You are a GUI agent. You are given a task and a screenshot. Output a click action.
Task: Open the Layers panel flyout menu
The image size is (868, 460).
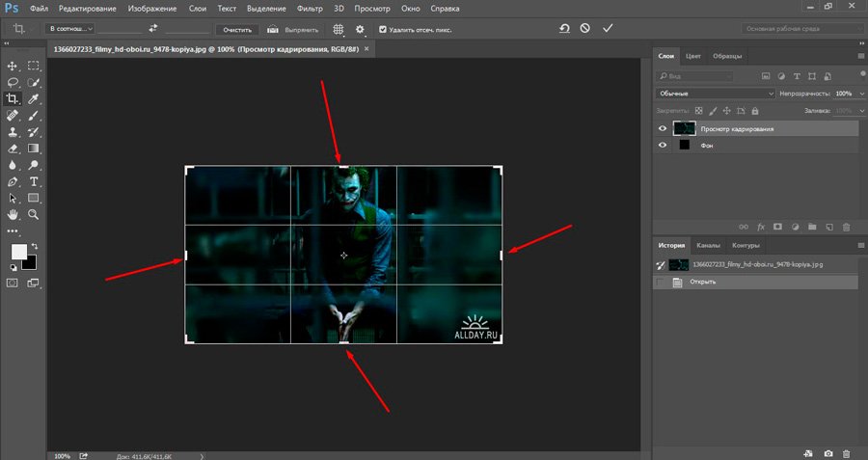coord(861,56)
